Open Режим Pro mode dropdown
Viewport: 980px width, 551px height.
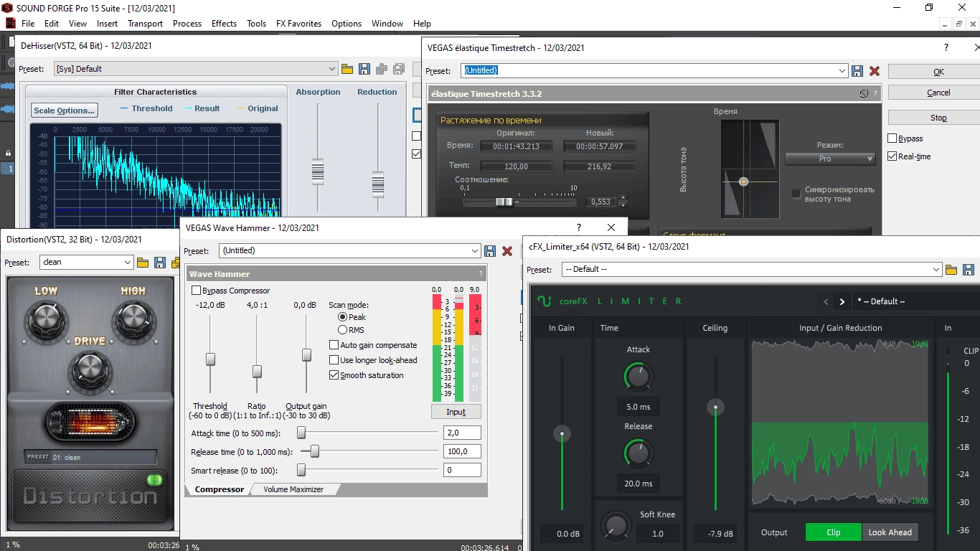click(830, 159)
